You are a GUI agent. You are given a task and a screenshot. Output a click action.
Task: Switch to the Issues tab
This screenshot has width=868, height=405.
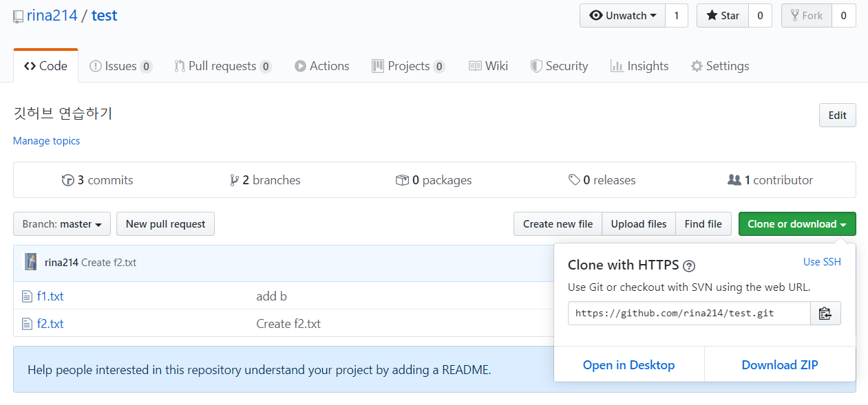(121, 66)
